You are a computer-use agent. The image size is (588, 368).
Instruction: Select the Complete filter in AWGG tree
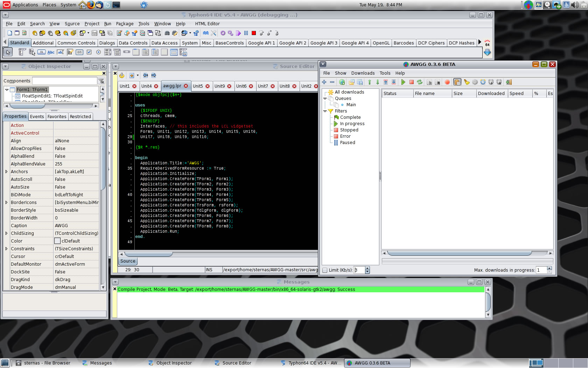(350, 117)
